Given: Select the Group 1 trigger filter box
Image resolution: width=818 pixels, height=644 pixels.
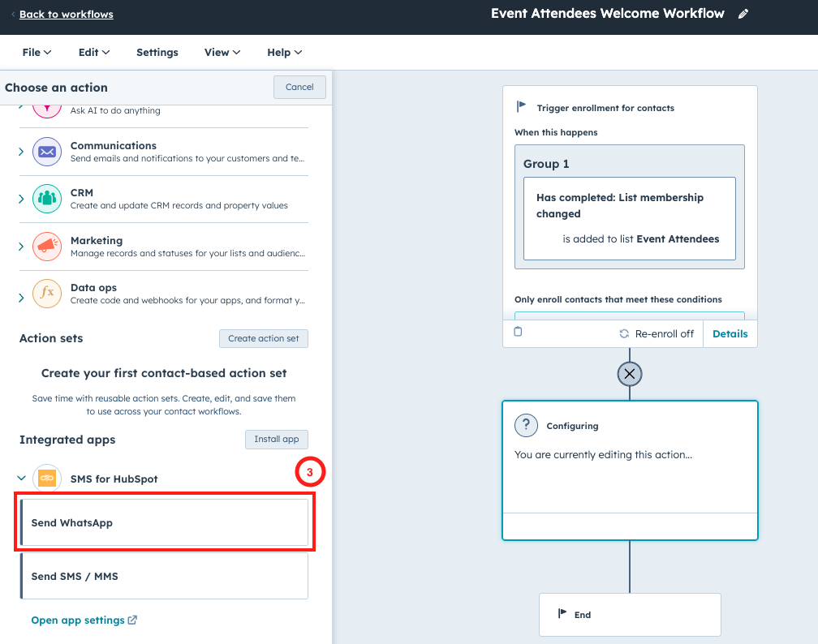Looking at the screenshot, I should pos(630,207).
